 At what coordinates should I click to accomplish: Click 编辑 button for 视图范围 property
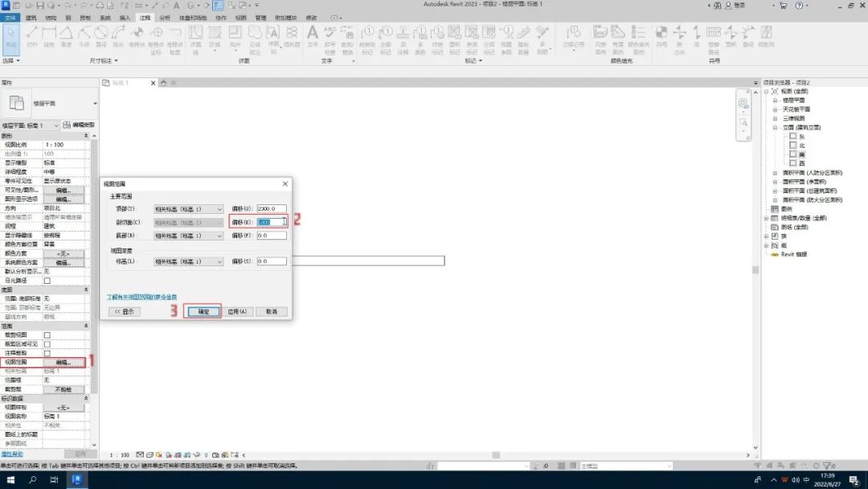(x=63, y=362)
